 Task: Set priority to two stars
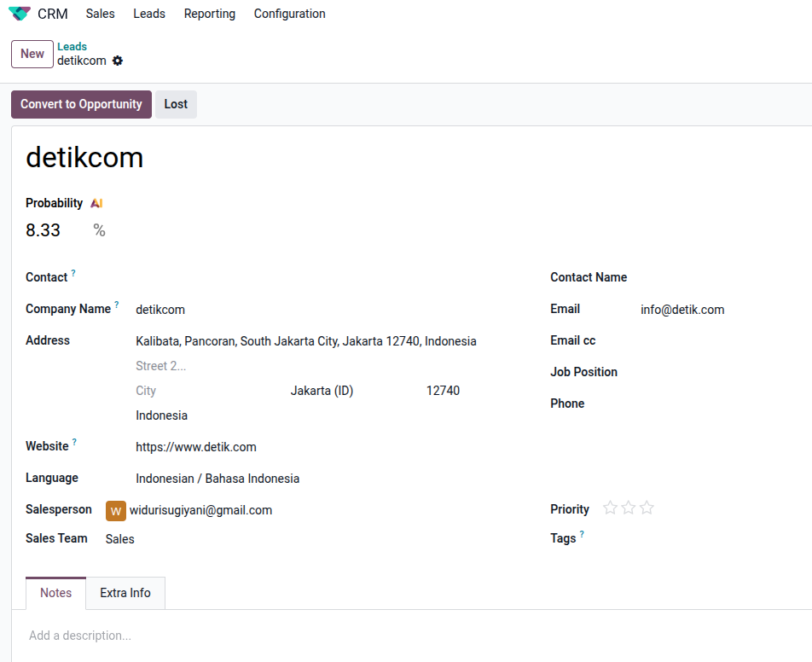(629, 508)
